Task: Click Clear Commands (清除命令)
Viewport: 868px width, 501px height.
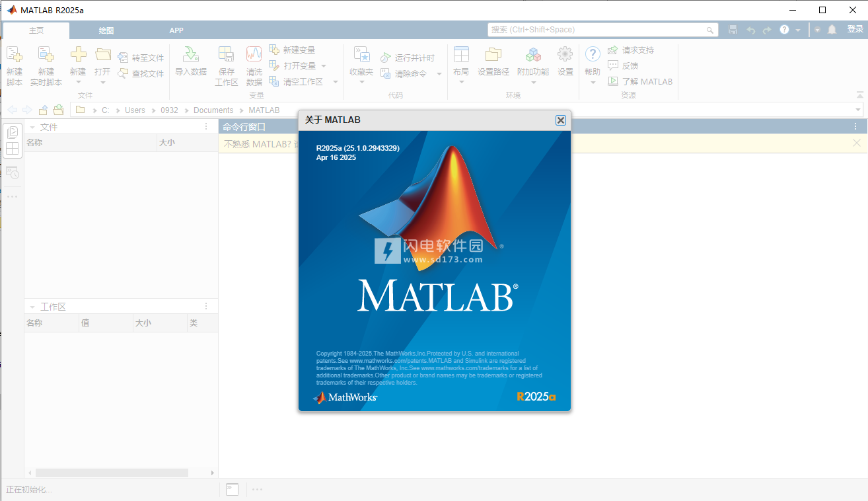Action: (404, 74)
